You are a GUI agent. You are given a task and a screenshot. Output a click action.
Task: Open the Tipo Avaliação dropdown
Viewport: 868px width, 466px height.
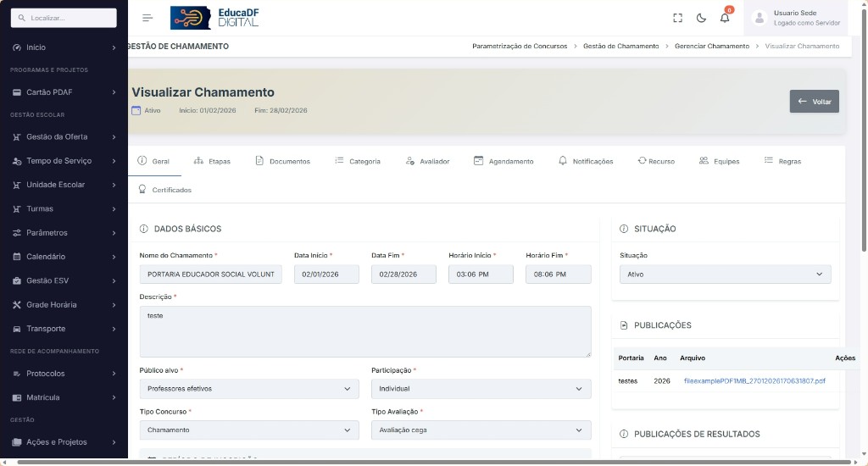point(481,430)
